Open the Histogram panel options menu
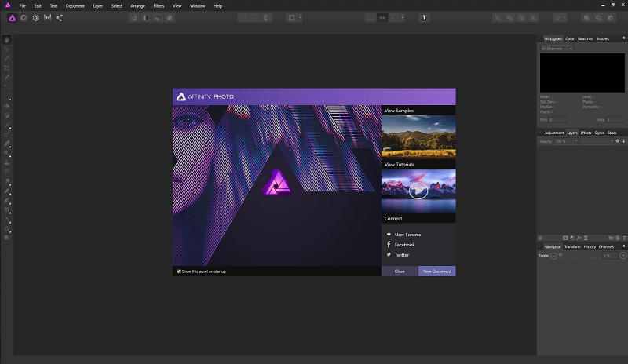The image size is (628, 364). 623,38
